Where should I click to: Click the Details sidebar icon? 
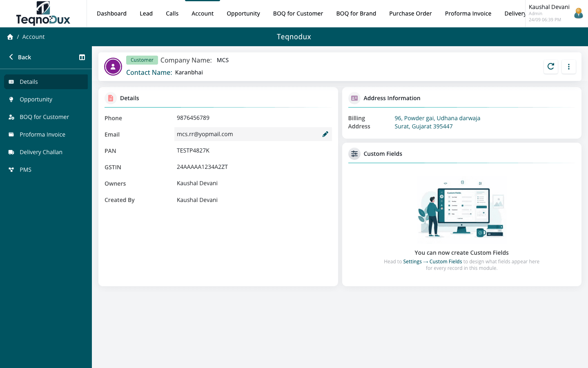click(x=11, y=82)
